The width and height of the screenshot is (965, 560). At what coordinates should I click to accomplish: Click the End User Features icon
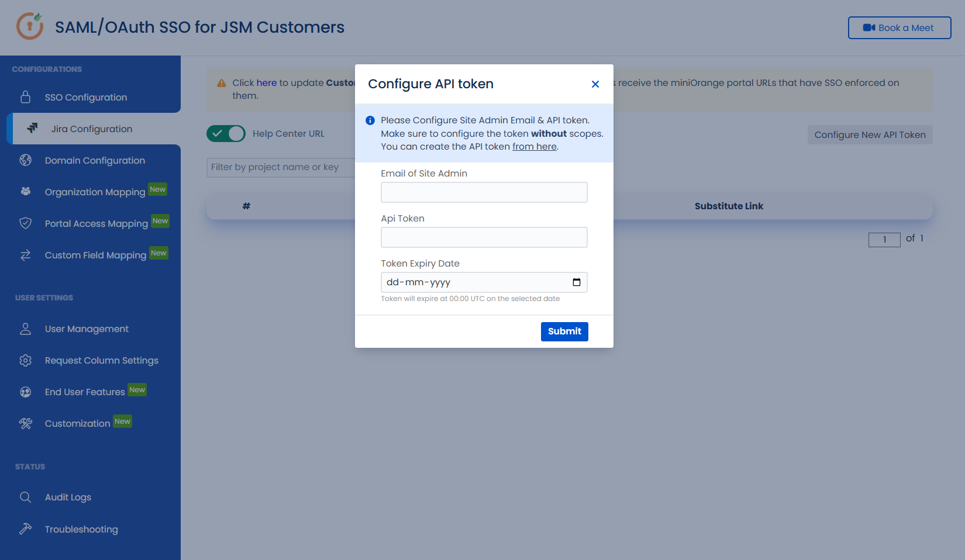[25, 392]
